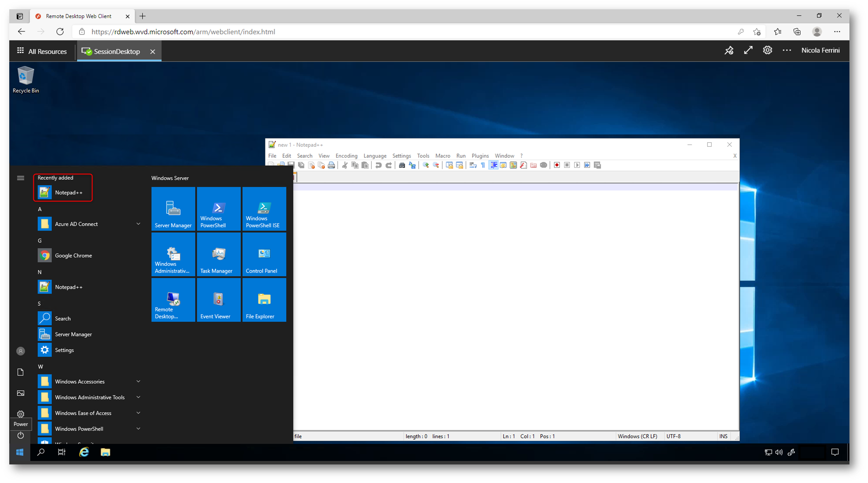Launch Google Chrome from the Start menu list
The height and width of the screenshot is (483, 868).
73,255
